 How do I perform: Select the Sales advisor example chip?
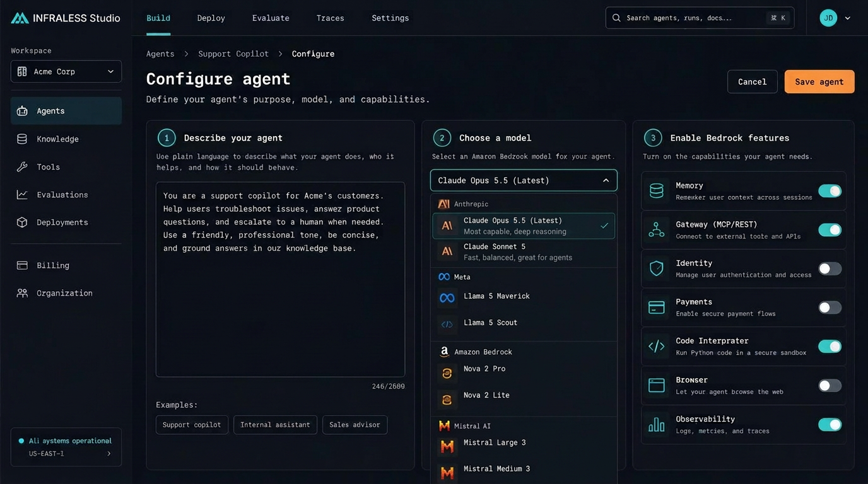[355, 425]
